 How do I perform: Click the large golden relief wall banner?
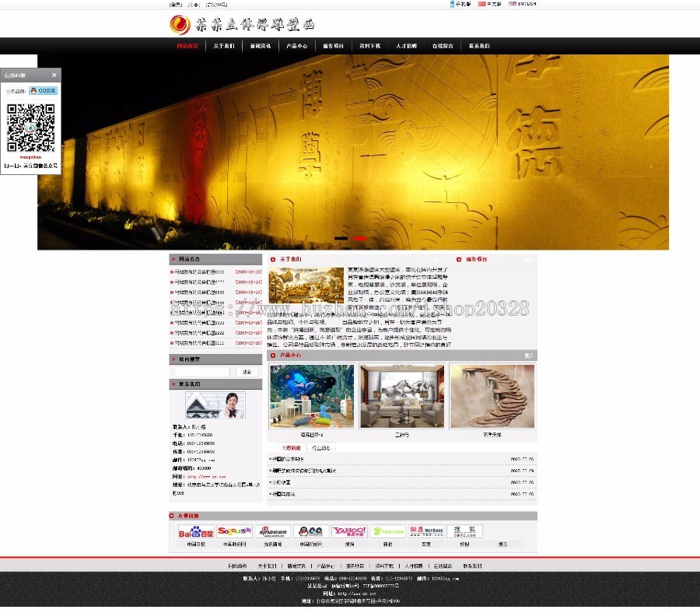[352, 152]
